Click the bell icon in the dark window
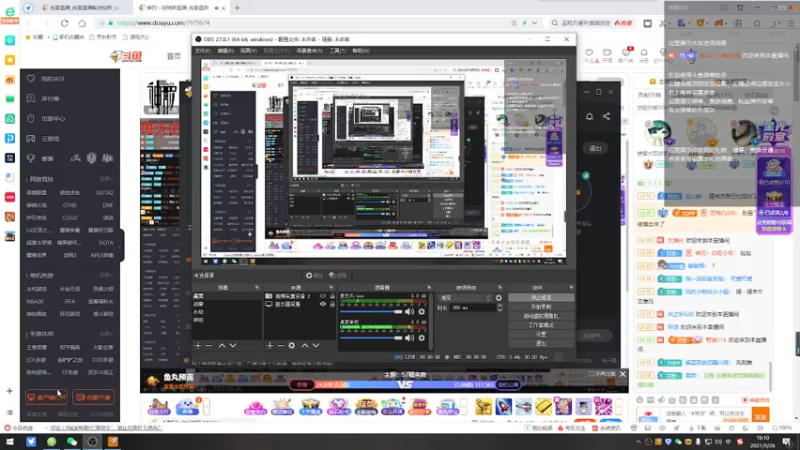800x450 pixels. click(x=589, y=116)
